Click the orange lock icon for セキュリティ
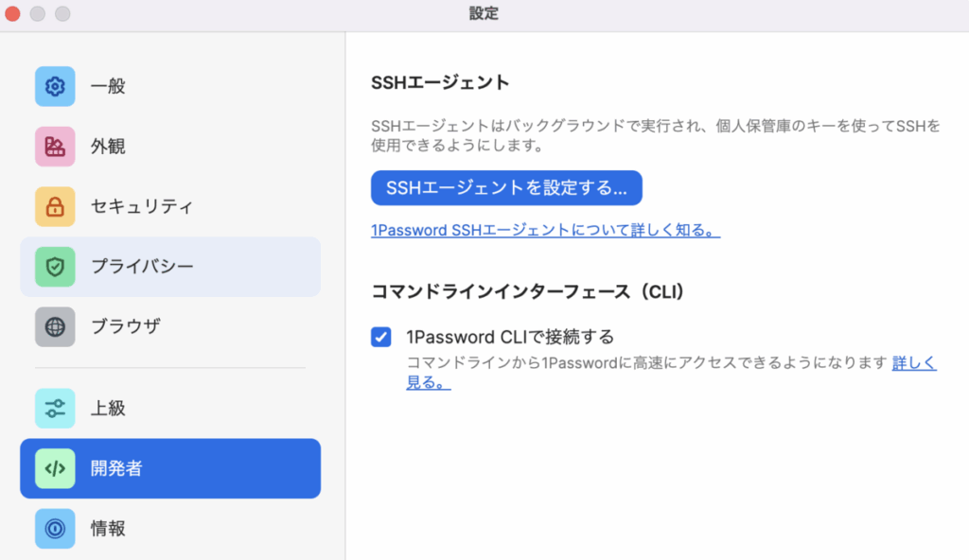 coord(55,206)
